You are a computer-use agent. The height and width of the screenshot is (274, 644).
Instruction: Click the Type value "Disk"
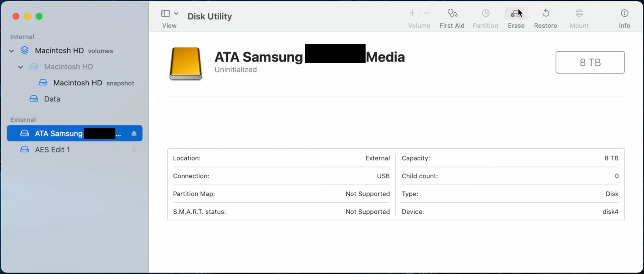[612, 194]
